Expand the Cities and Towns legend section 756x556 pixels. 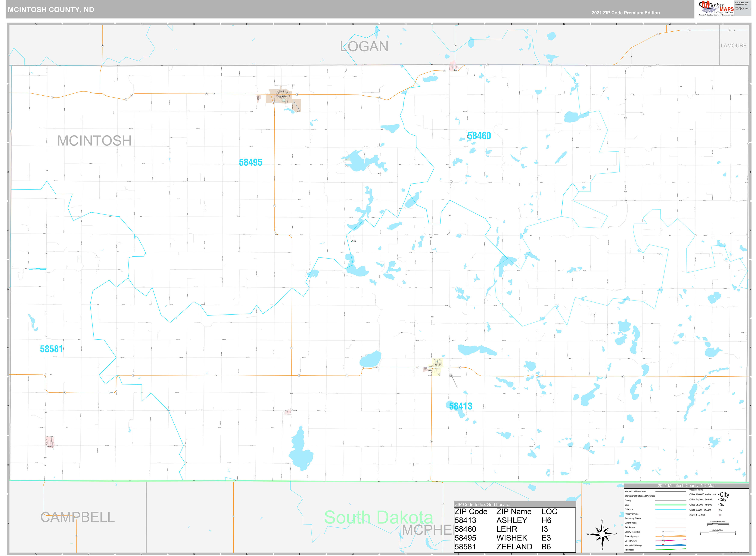(696, 490)
